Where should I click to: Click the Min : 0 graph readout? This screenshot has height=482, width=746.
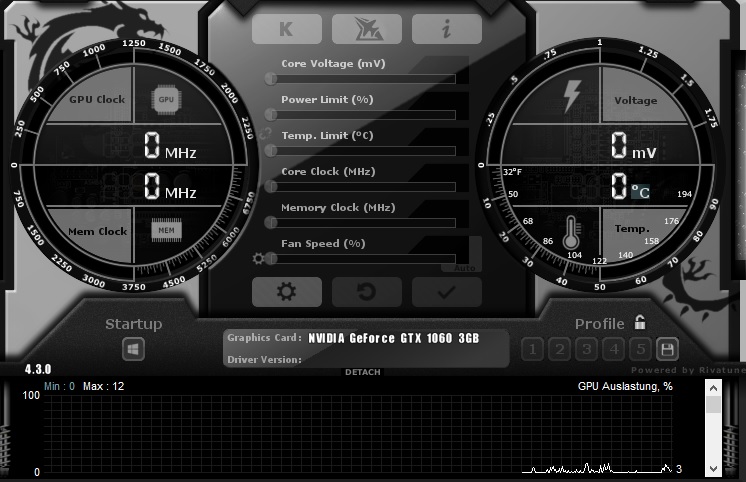coord(59,386)
